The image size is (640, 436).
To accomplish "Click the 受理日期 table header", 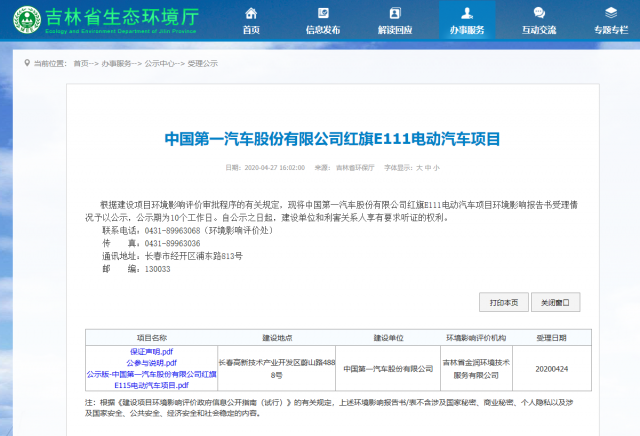I will [x=551, y=338].
